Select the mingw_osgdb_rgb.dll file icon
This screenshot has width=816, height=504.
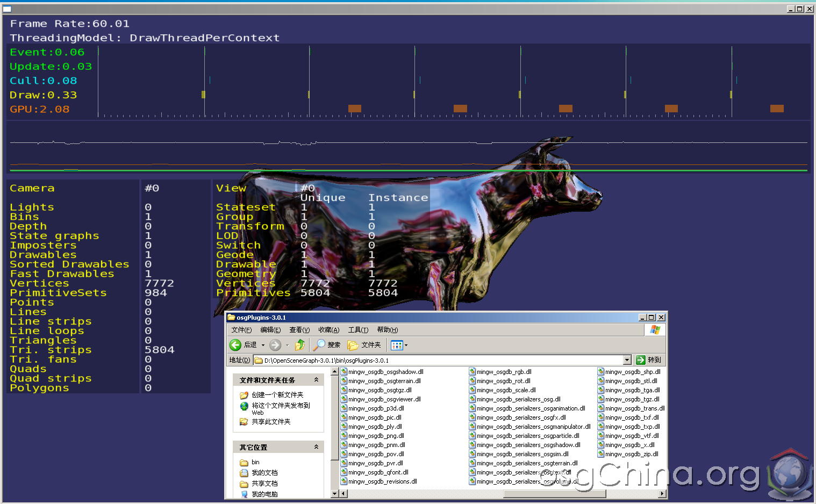coord(473,372)
